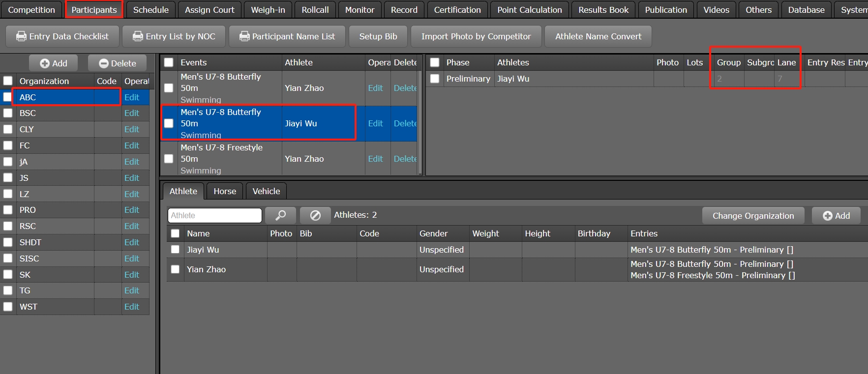The width and height of the screenshot is (868, 374).
Task: Add a new organization with plus button
Action: click(54, 63)
